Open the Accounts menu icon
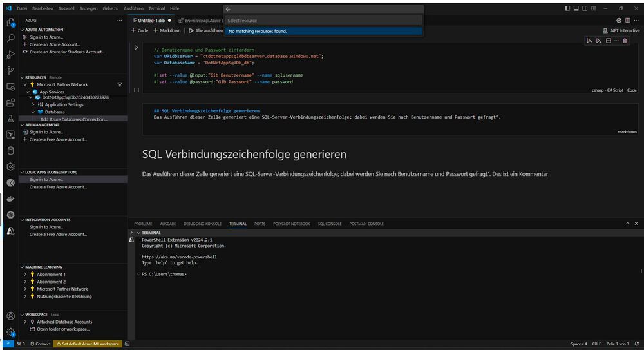The image size is (644, 350). 11,316
